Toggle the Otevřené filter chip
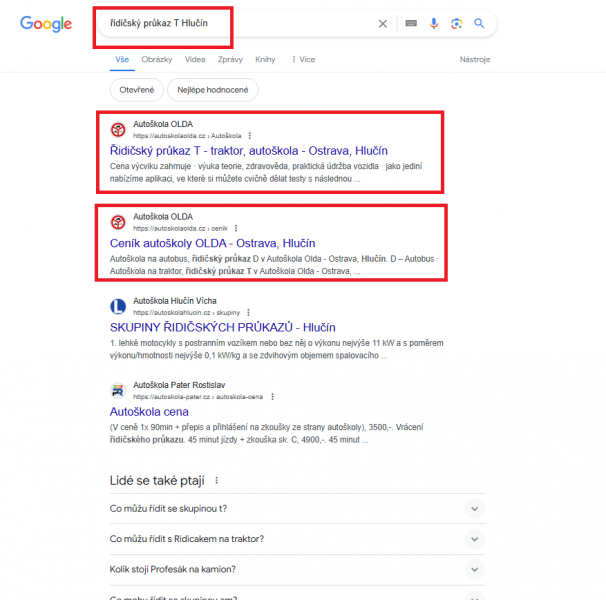606x600 pixels. [136, 90]
